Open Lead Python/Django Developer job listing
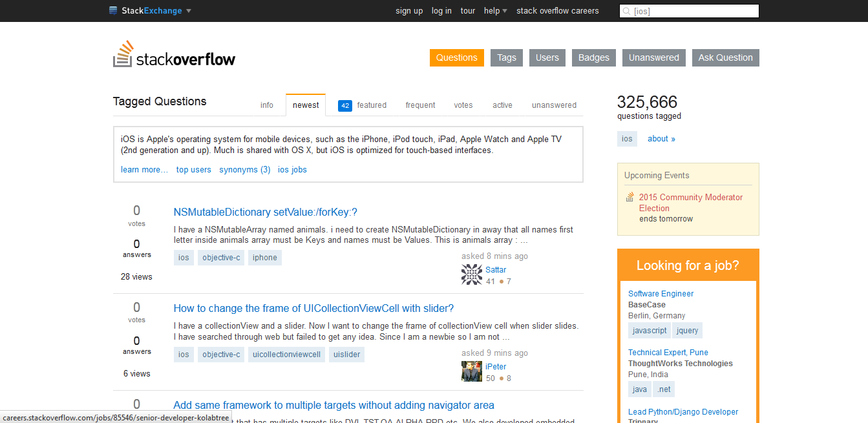 click(683, 412)
